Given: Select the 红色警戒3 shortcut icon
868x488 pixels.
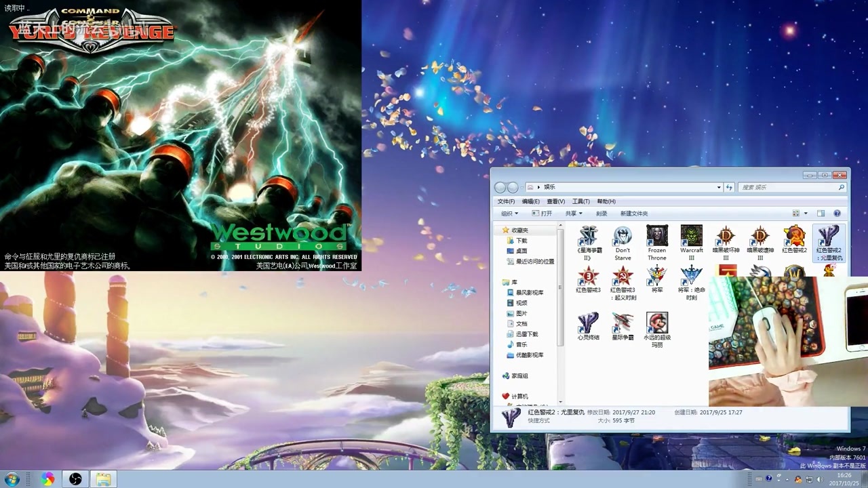Looking at the screenshot, I should 588,279.
